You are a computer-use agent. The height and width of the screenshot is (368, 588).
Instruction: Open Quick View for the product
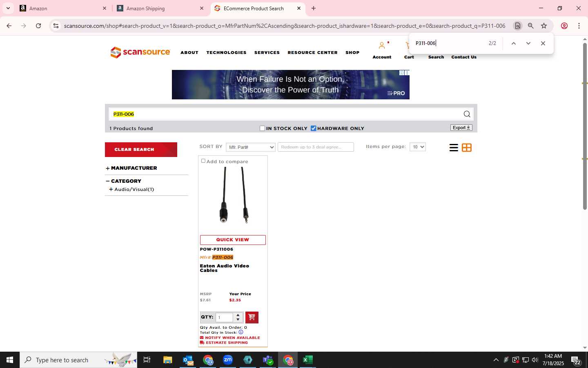233,240
